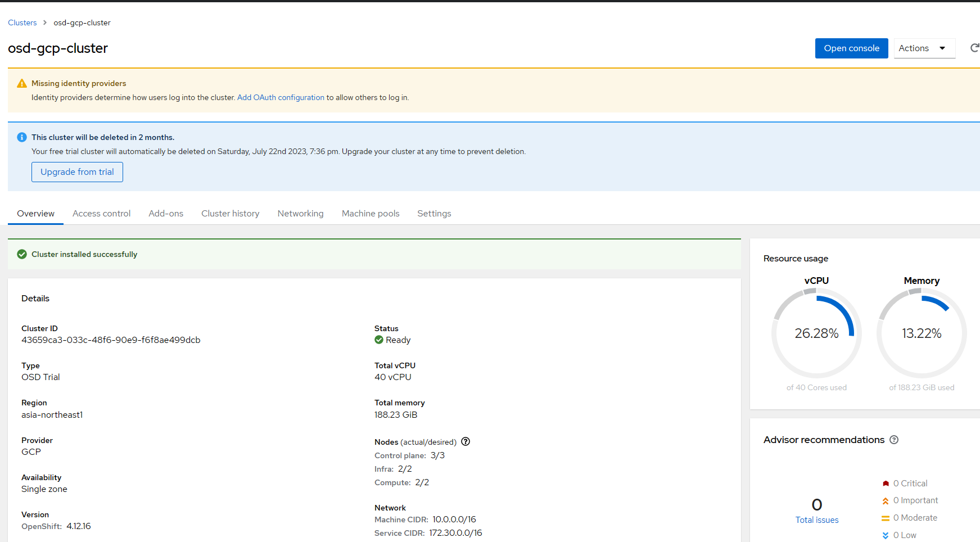Click the Critical severity icon

886,484
